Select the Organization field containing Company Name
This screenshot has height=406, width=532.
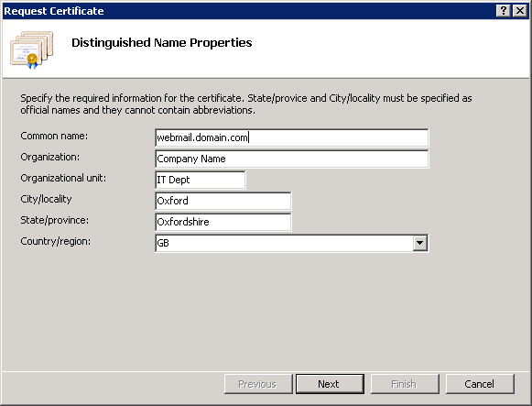pyautogui.click(x=292, y=159)
